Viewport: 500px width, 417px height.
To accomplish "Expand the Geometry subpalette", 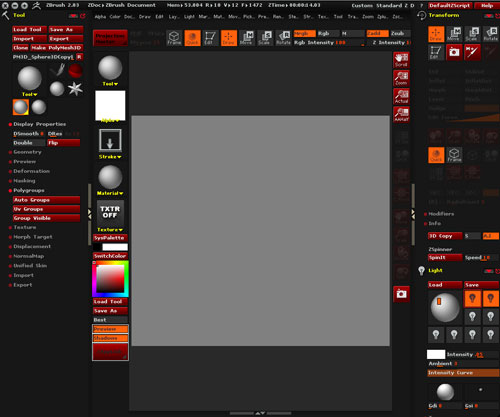I will (27, 152).
